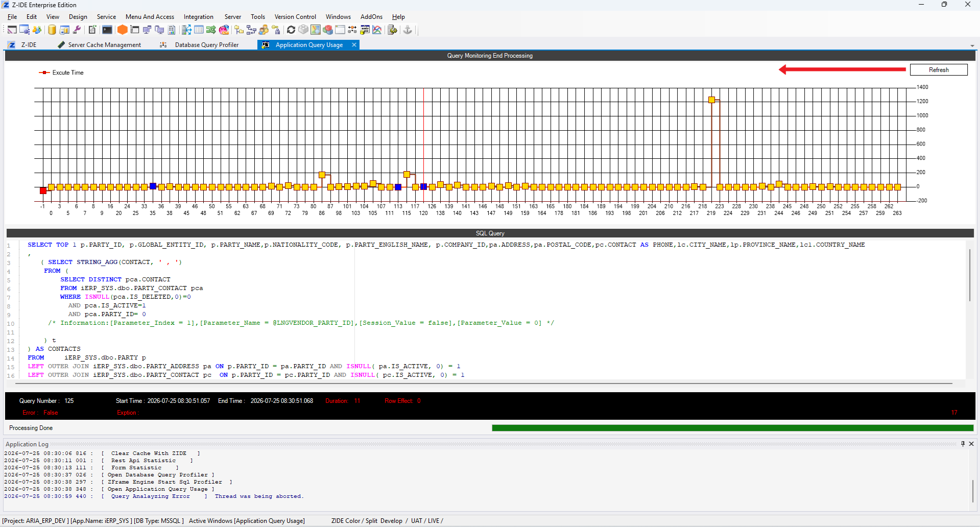Click the Excute Time legend entry
This screenshot has width=980, height=527.
pyautogui.click(x=61, y=73)
